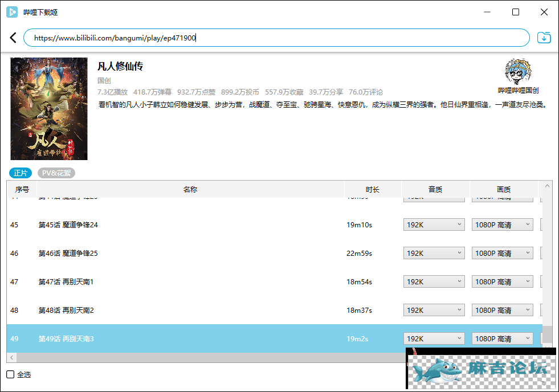Open audio quality dropdown for episode 45

[434, 224]
